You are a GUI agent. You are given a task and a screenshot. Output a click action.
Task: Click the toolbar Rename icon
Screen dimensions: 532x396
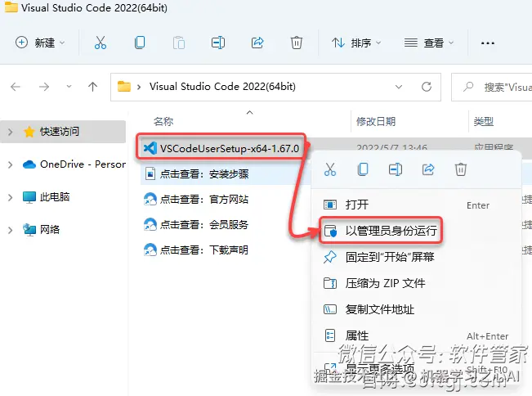pos(218,43)
